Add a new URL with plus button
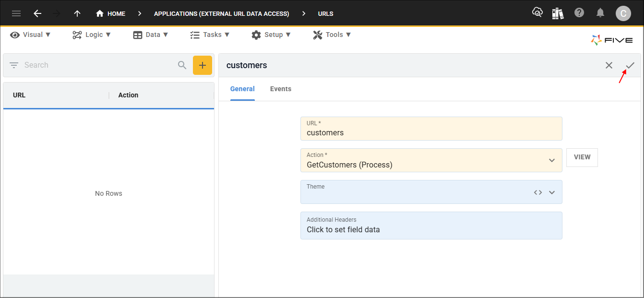The image size is (644, 298). 203,65
